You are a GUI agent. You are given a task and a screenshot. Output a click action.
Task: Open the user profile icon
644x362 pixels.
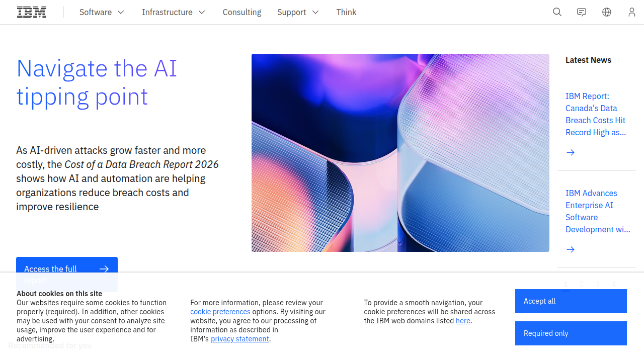pos(632,12)
